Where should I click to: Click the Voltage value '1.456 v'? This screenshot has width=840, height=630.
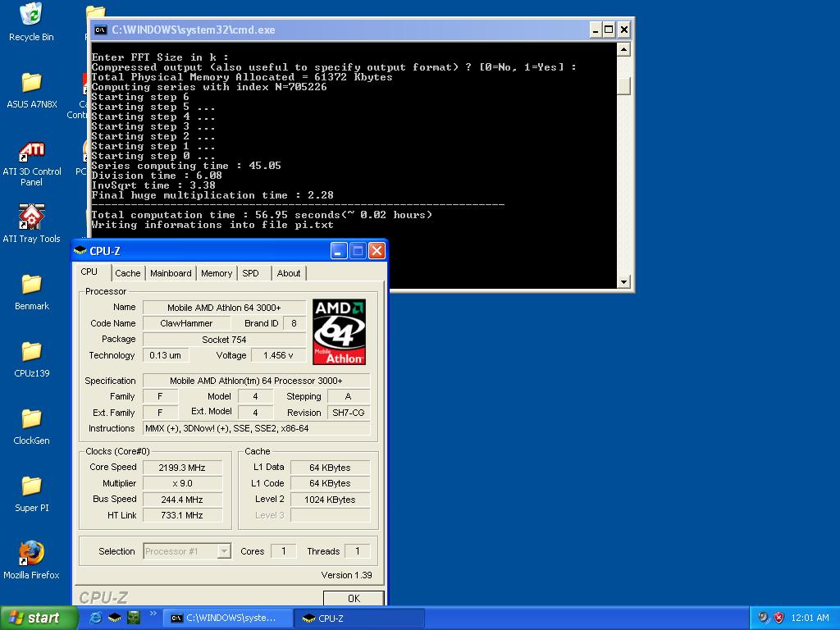tap(279, 355)
